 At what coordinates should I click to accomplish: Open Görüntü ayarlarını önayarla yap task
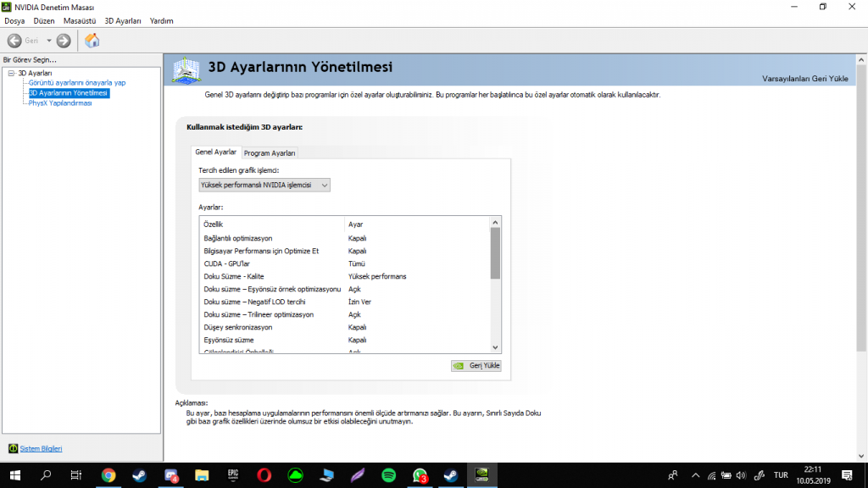pyautogui.click(x=77, y=83)
